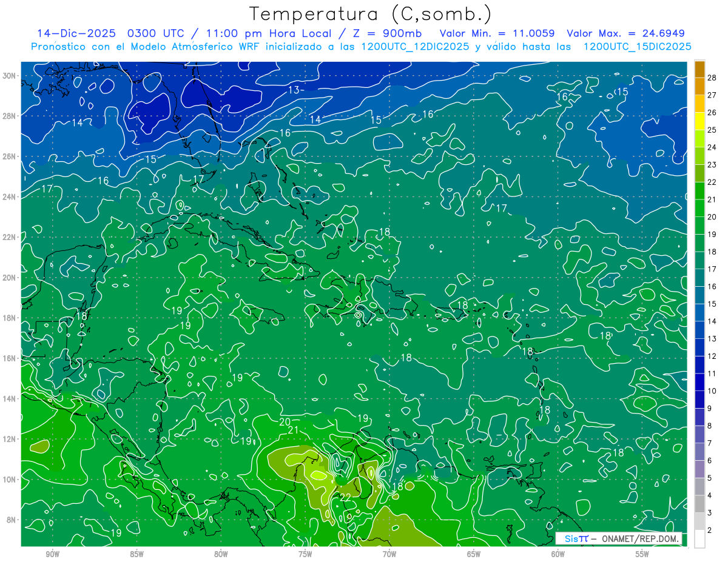Click the color scale label 25
728x562 pixels.
point(712,130)
